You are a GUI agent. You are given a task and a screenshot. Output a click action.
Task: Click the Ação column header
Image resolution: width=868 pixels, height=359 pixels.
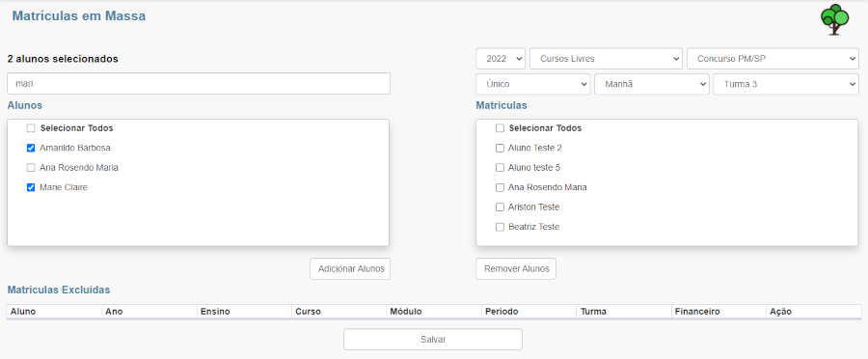click(x=814, y=312)
